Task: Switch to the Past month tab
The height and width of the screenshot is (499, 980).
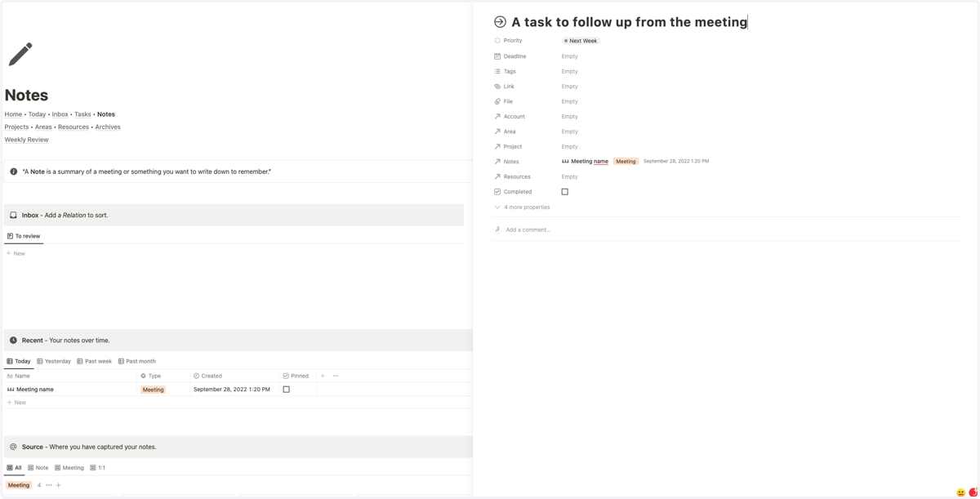Action: point(137,361)
